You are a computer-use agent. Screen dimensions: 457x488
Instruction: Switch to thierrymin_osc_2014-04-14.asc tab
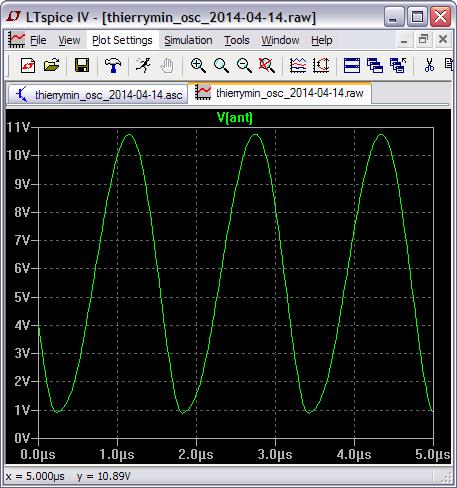tap(98, 95)
